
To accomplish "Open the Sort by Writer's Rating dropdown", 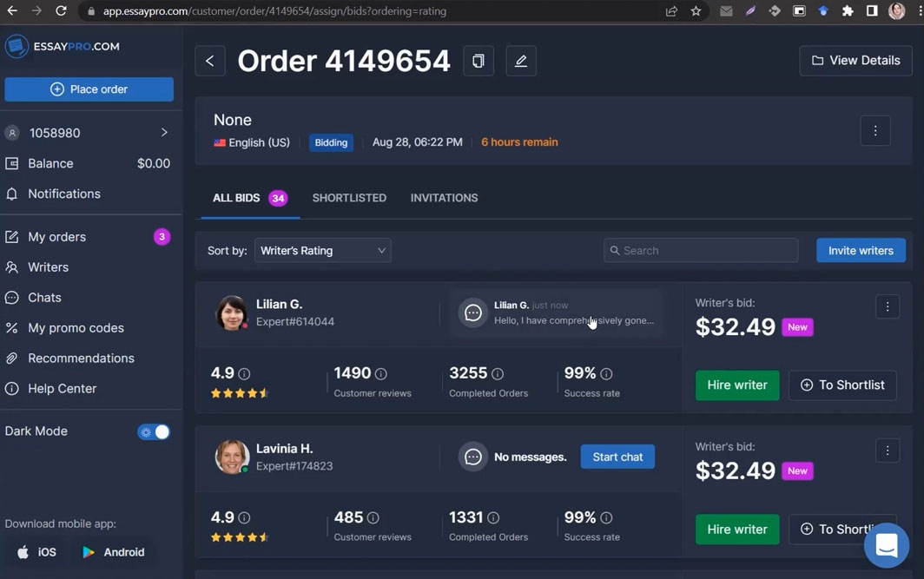I will pyautogui.click(x=322, y=251).
